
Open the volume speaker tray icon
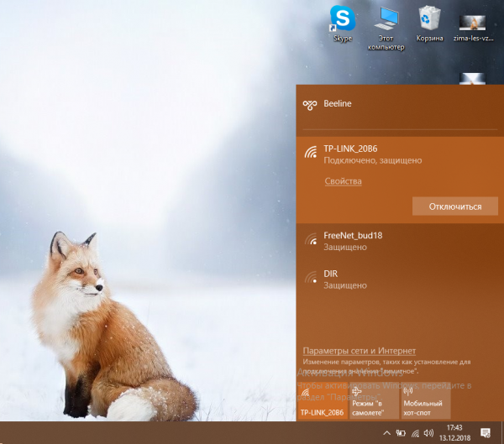(428, 433)
